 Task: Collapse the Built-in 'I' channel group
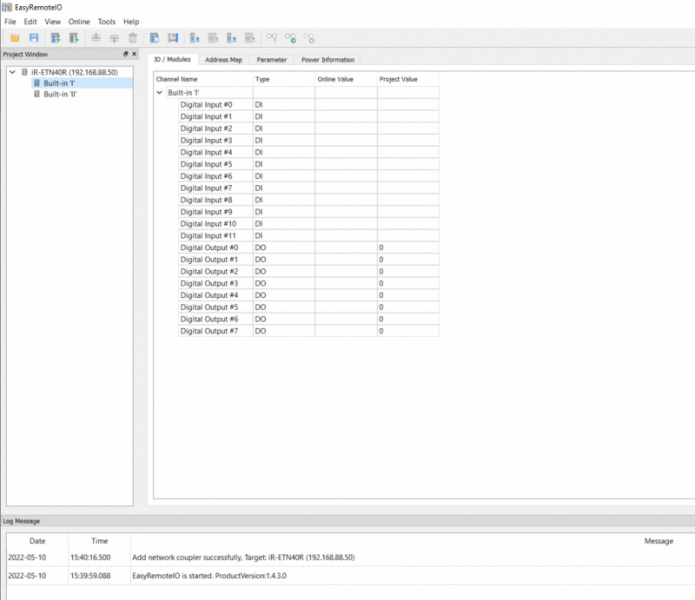(160, 92)
